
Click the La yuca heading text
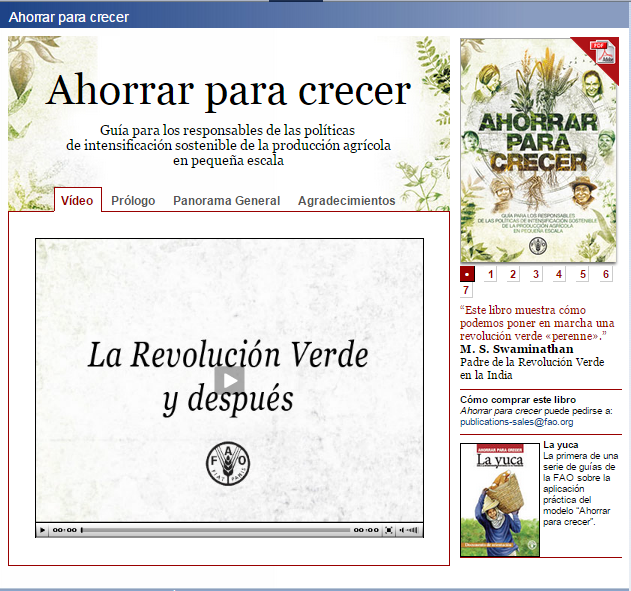pos(561,445)
